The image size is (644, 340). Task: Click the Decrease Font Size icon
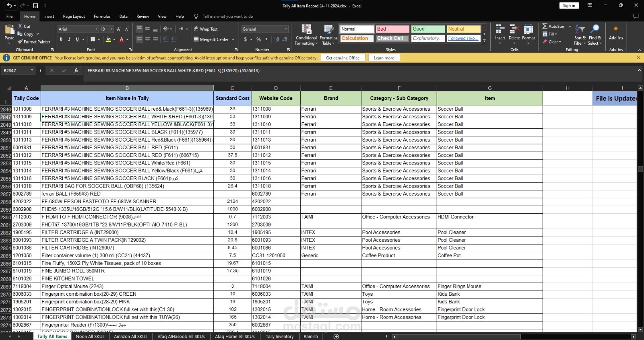(127, 29)
